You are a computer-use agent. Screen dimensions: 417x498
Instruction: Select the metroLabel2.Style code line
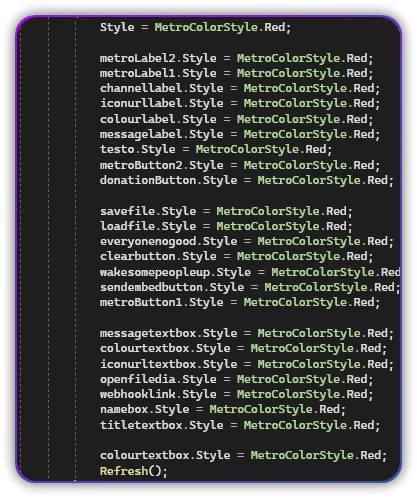click(x=236, y=58)
